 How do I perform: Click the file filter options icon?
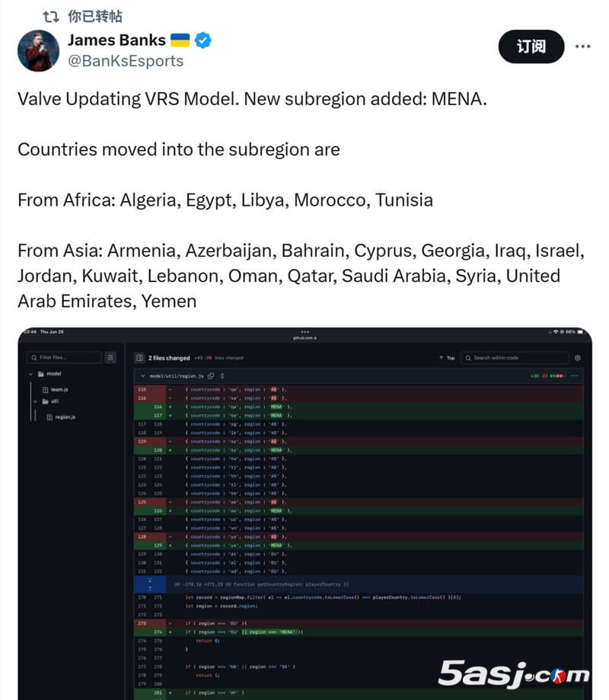110,357
